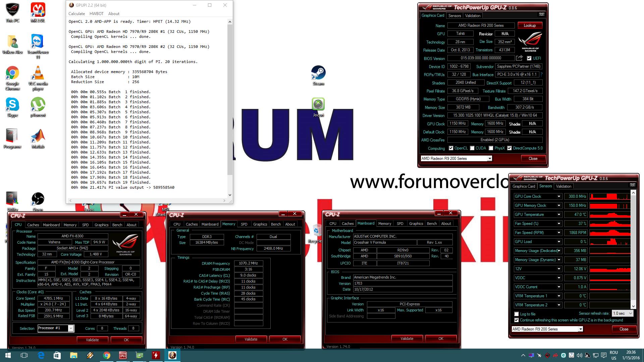
Task: Open File Explorer from the taskbar
Action: (x=73, y=355)
